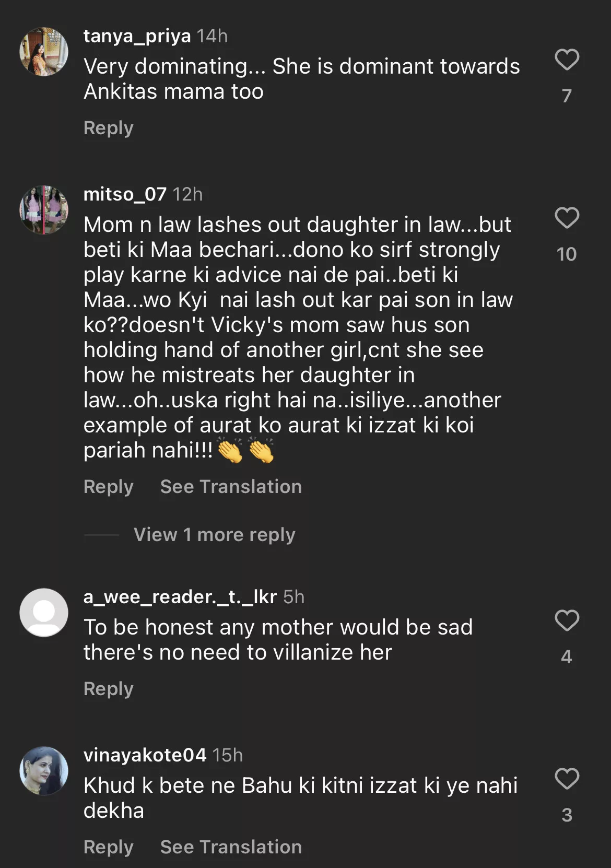Tap a_wee_reader's default avatar
This screenshot has width=611, height=868.
coord(44,613)
